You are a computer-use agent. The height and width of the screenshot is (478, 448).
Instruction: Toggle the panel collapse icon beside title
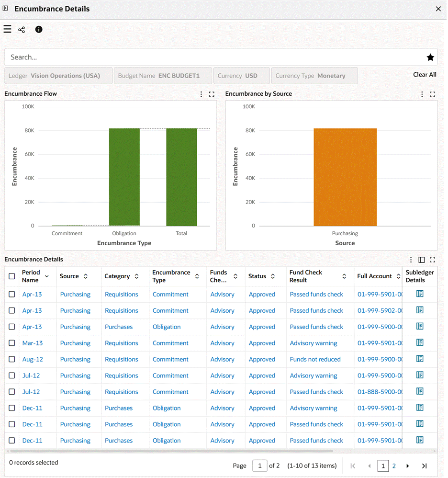coord(5,9)
